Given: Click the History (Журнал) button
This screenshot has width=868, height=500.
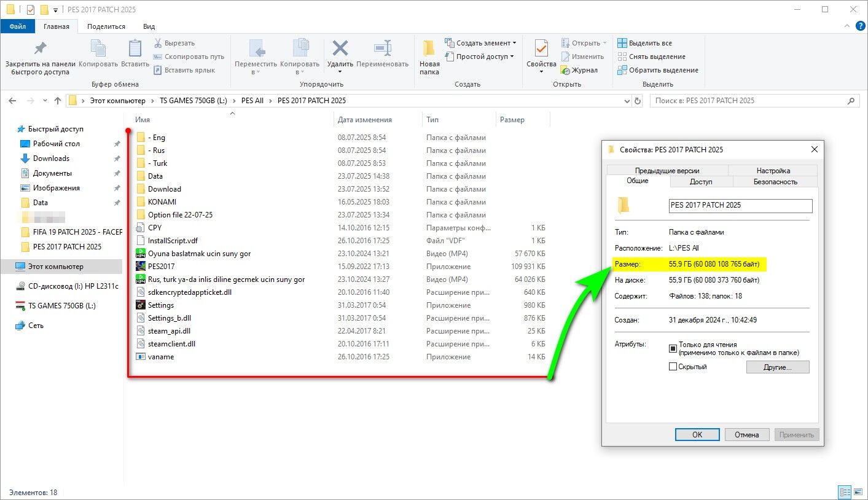Looking at the screenshot, I should [x=579, y=70].
